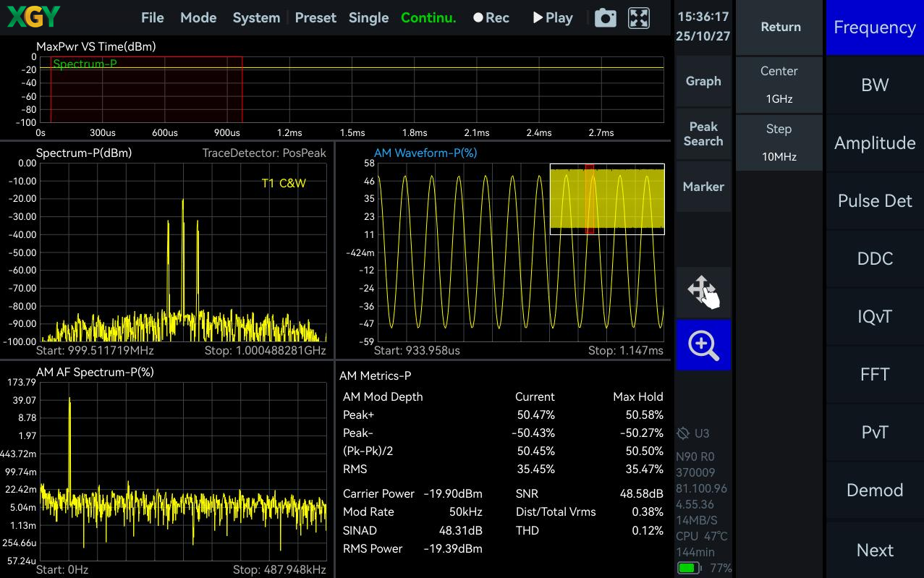Image resolution: width=924 pixels, height=578 pixels.
Task: Edit the Step 10MHz field
Action: [x=779, y=143]
